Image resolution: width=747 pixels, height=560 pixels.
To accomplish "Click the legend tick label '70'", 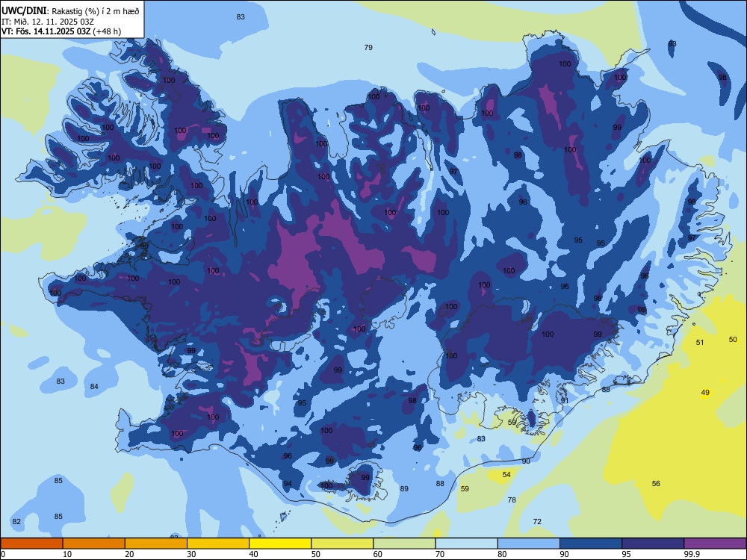I will [x=440, y=554].
